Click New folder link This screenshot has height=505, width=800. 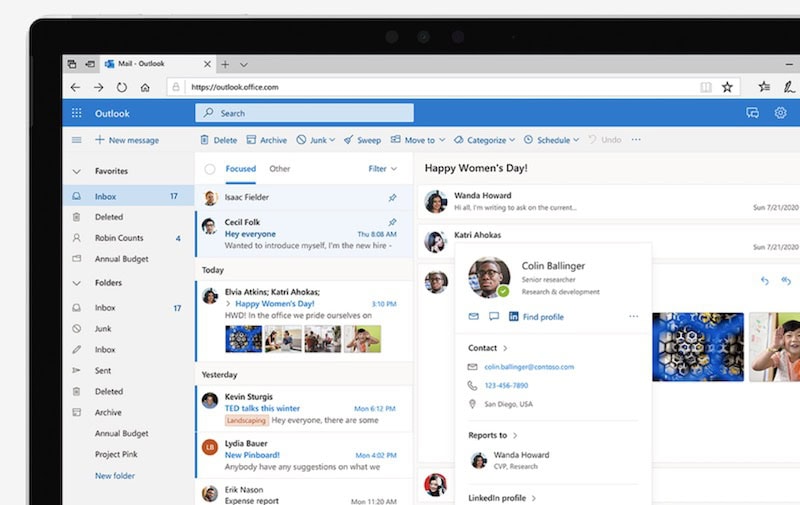115,476
